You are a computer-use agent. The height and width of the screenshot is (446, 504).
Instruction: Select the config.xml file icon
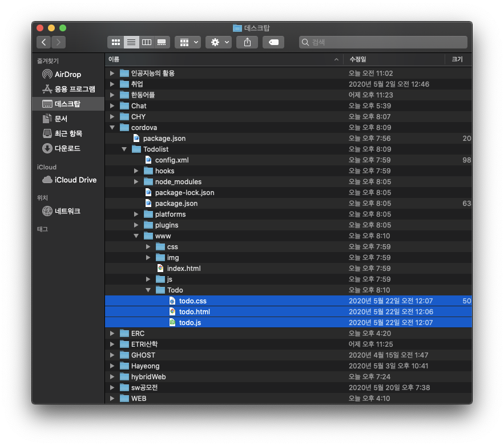click(148, 160)
